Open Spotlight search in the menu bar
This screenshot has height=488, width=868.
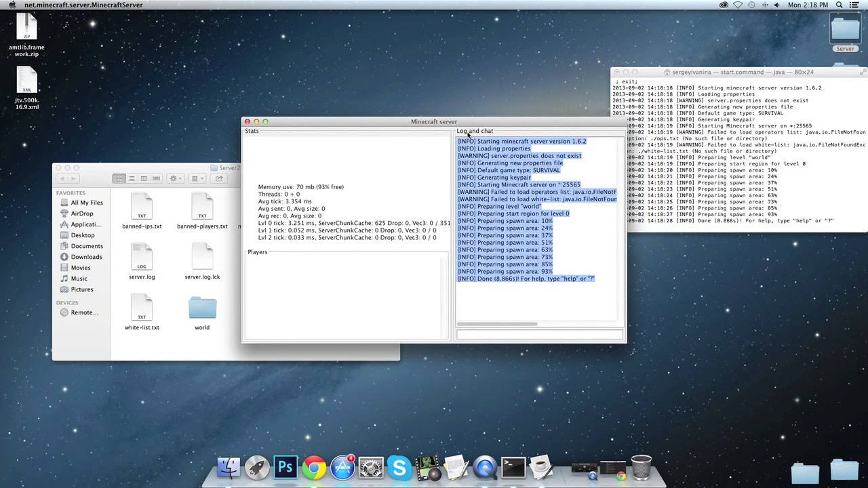point(840,5)
